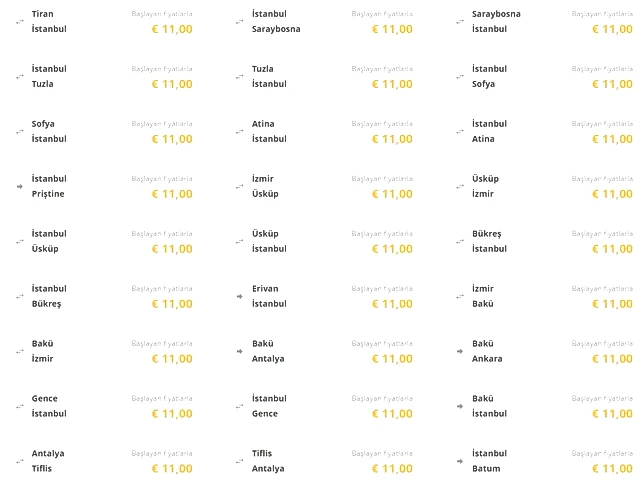The image size is (640, 483).
Task: Click the € 11,00 price for İstanbul–Atina
Action: tap(612, 139)
